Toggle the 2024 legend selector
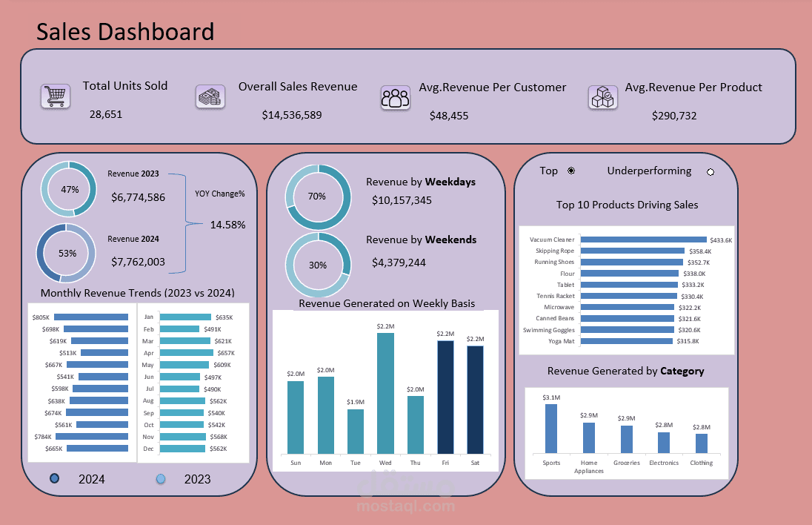The height and width of the screenshot is (525, 812). [x=53, y=479]
